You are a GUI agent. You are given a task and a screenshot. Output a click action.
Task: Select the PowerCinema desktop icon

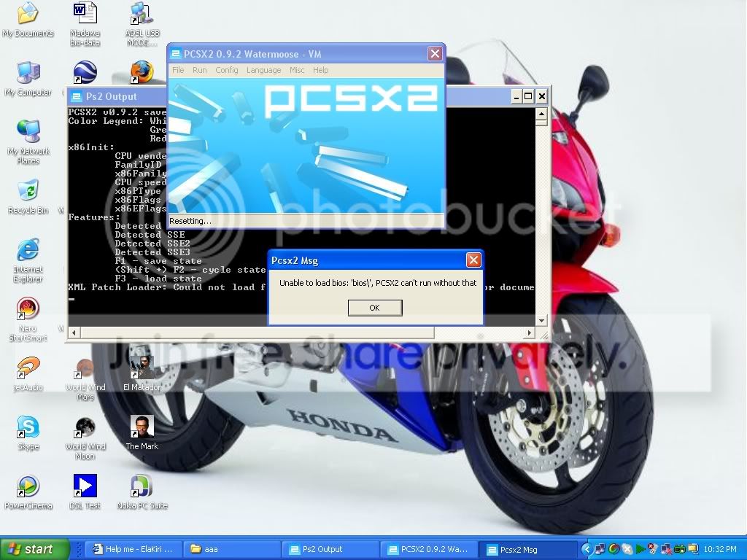(28, 492)
